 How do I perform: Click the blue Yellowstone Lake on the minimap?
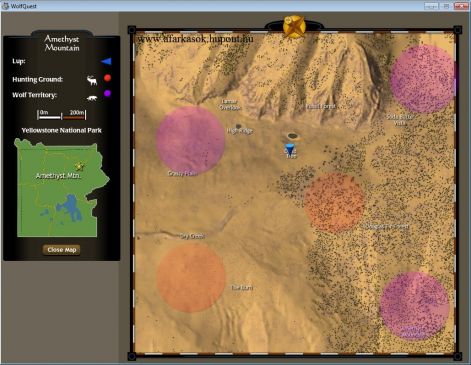click(70, 208)
